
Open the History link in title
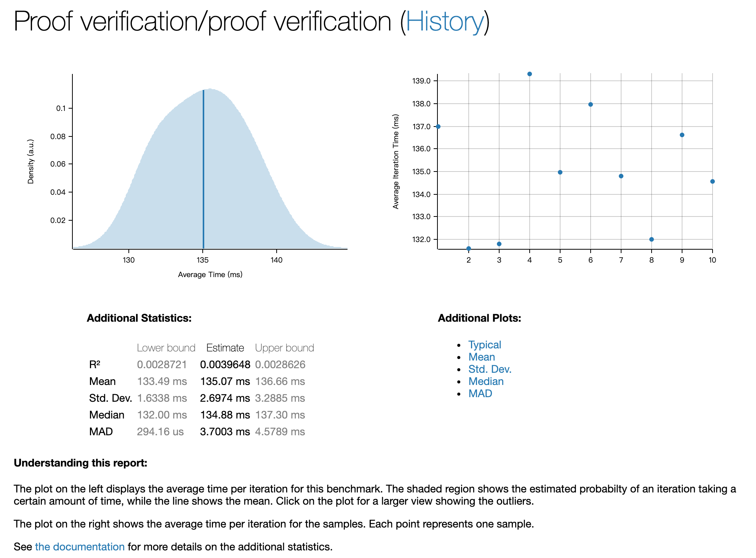[x=444, y=22]
